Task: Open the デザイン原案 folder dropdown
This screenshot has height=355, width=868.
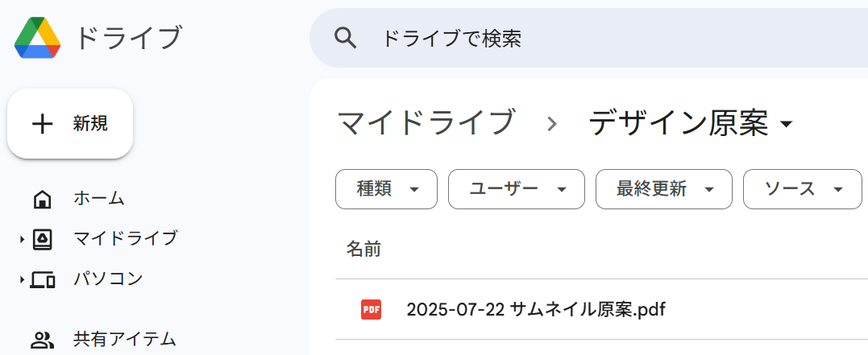Action: point(787,124)
